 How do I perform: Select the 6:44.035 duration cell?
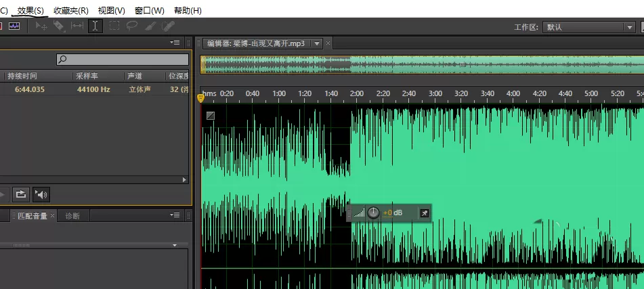30,89
